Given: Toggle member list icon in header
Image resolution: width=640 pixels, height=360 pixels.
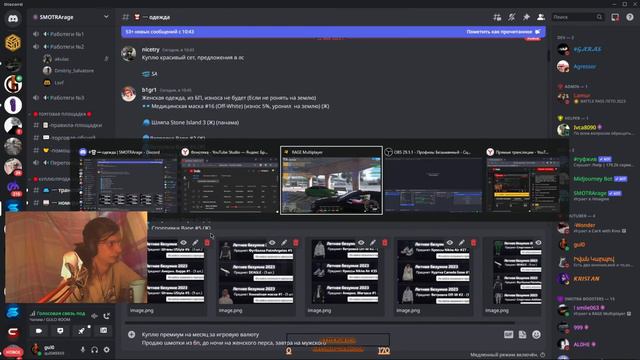Looking at the screenshot, I should tap(541, 17).
